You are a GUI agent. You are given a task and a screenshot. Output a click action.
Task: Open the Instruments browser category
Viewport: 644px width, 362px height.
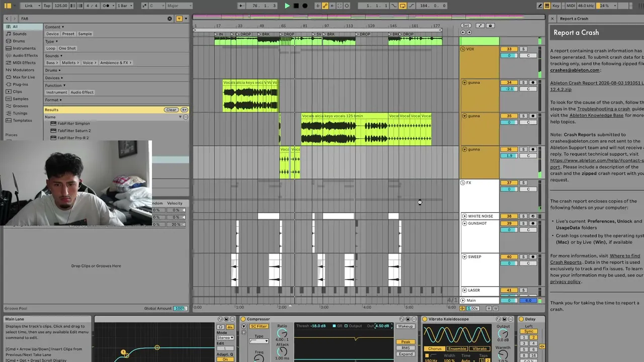click(24, 48)
